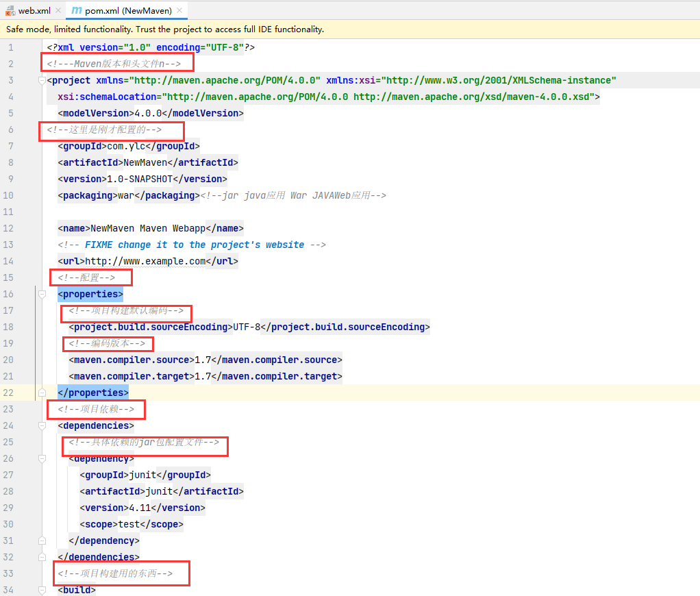Close the pom.xml (NewMaven) tab
The height and width of the screenshot is (596, 700).
click(x=179, y=10)
